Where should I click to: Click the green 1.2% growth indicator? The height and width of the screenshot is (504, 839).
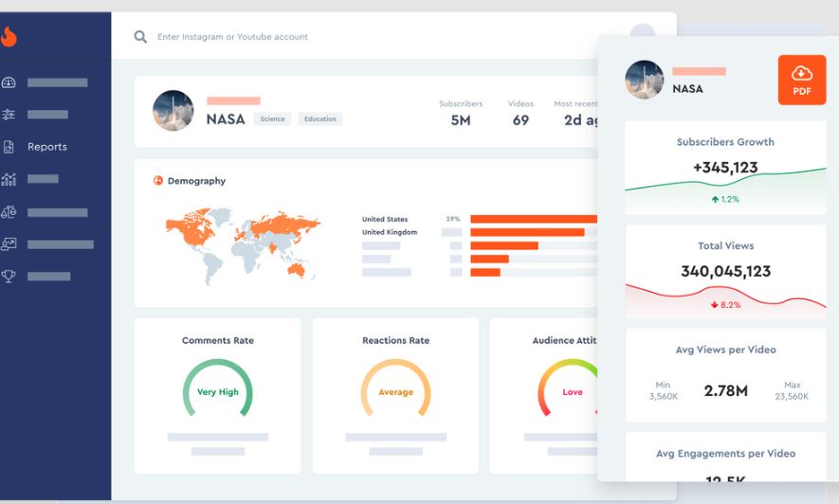tap(725, 199)
